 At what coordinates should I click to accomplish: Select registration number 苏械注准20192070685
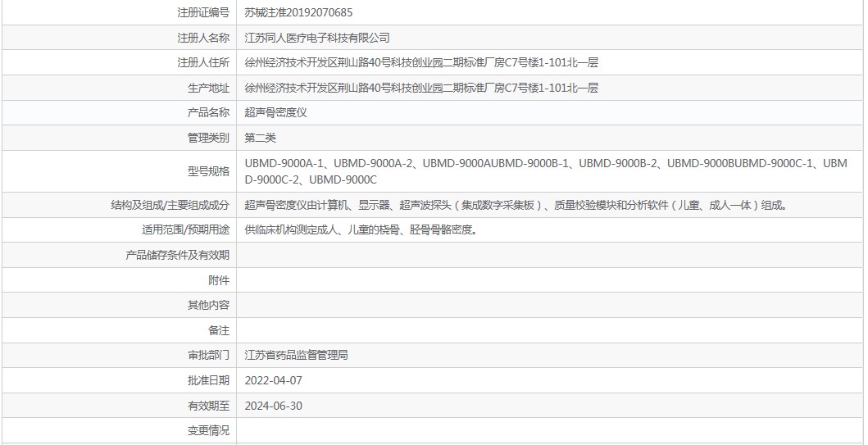coord(298,13)
